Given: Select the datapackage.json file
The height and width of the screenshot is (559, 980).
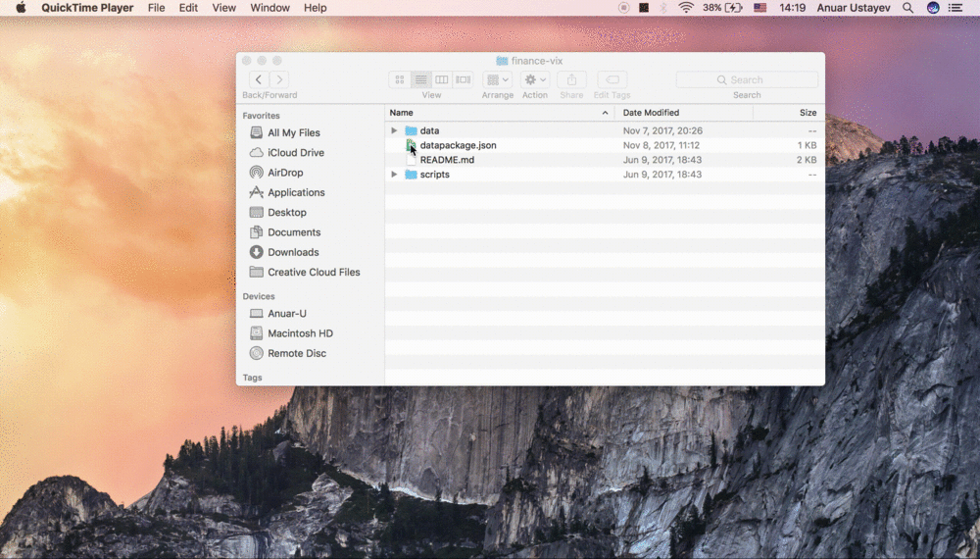Looking at the screenshot, I should 458,145.
